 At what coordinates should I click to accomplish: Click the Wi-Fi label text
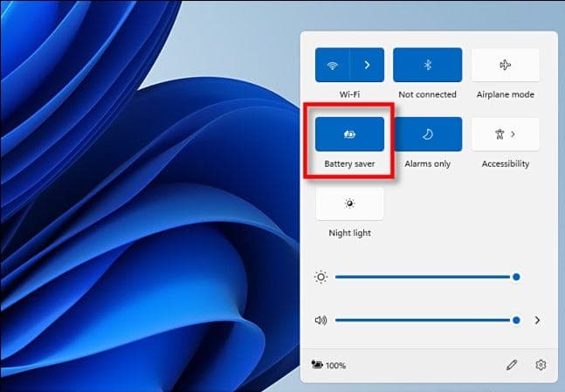click(349, 94)
